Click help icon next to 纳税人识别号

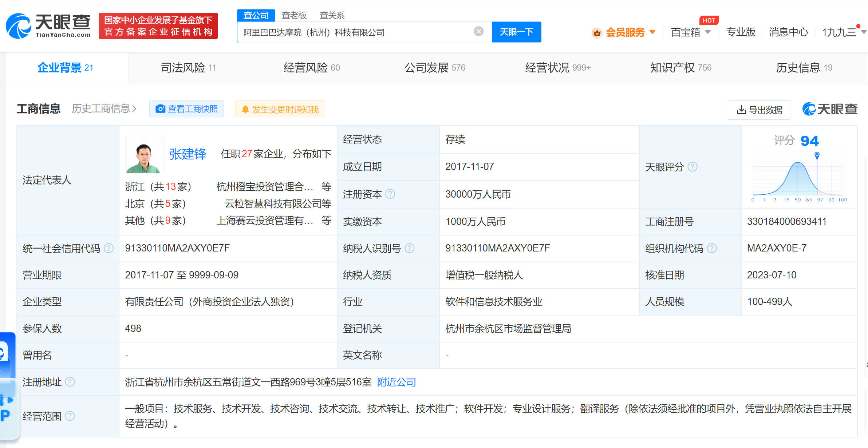pos(410,248)
